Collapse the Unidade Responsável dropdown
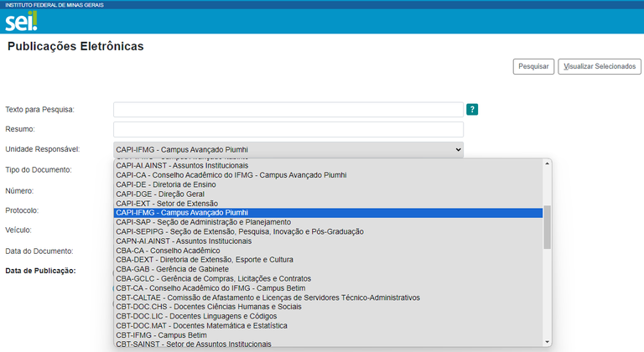Image resolution: width=644 pixels, height=352 pixels. (x=288, y=149)
